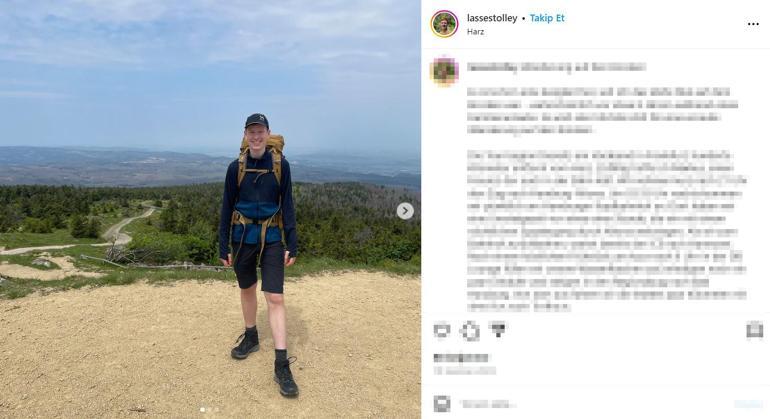Image resolution: width=770 pixels, height=419 pixels.
Task: Open lassestolley's profile picture in header
Action: pyautogui.click(x=444, y=24)
